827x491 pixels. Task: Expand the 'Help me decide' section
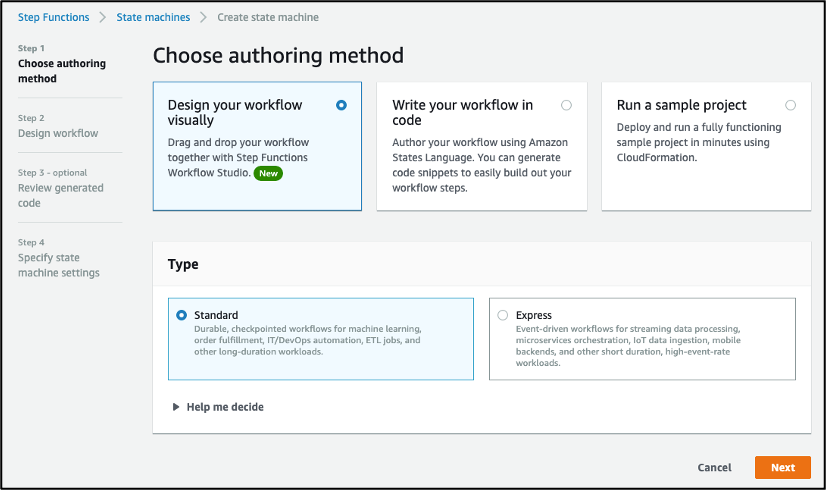[218, 407]
